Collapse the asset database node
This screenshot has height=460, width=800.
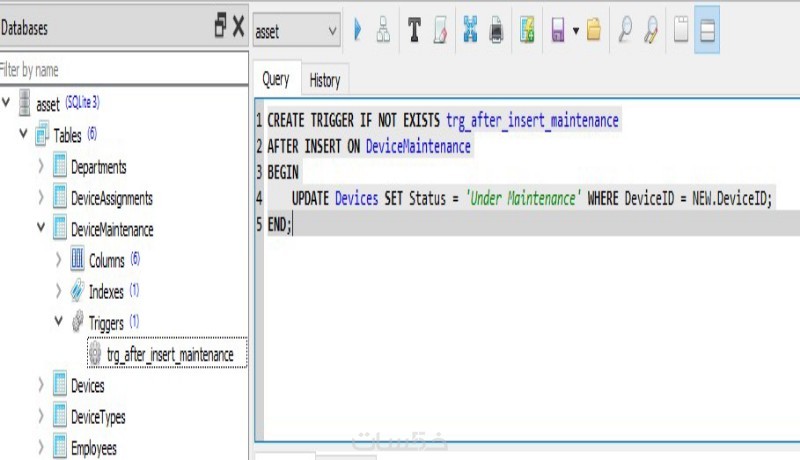pyautogui.click(x=6, y=102)
